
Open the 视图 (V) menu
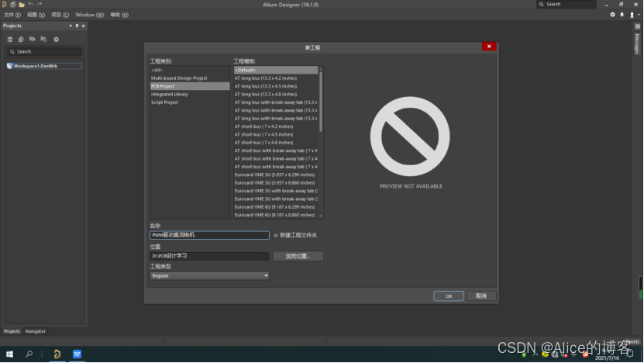pyautogui.click(x=36, y=15)
